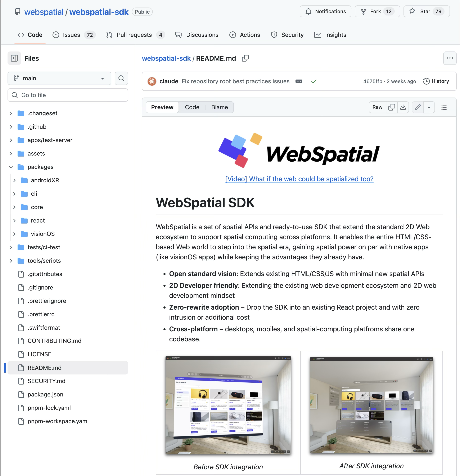Click the Go to file field
This screenshot has width=460, height=476.
68,95
